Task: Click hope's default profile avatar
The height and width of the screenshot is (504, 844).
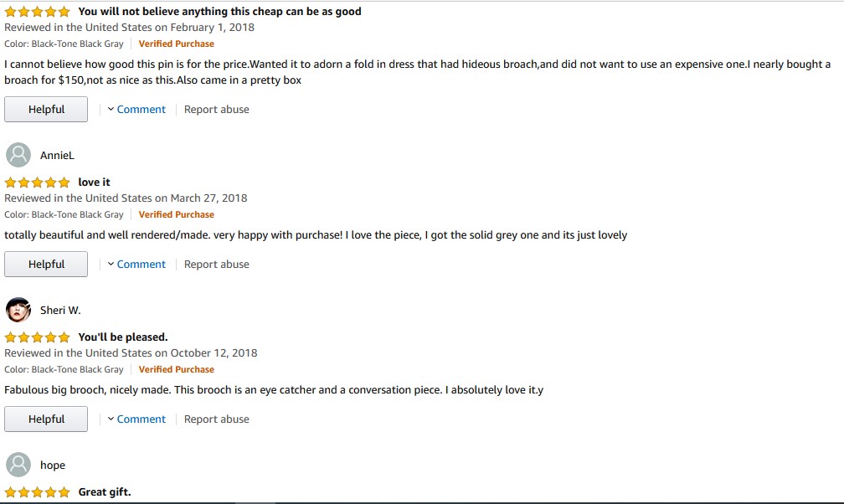Action: [18, 465]
